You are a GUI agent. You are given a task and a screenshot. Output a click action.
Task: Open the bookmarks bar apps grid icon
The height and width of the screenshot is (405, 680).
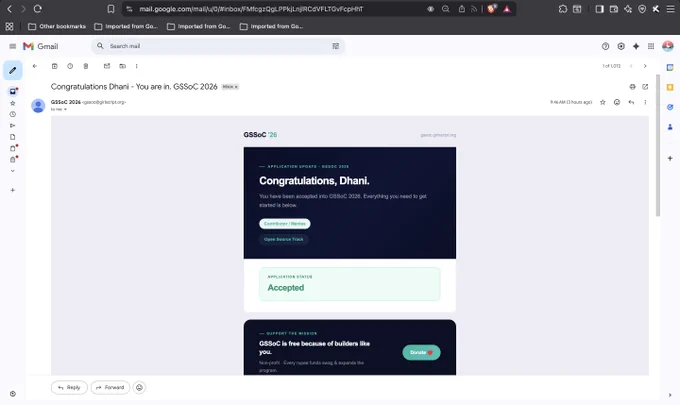[9, 26]
